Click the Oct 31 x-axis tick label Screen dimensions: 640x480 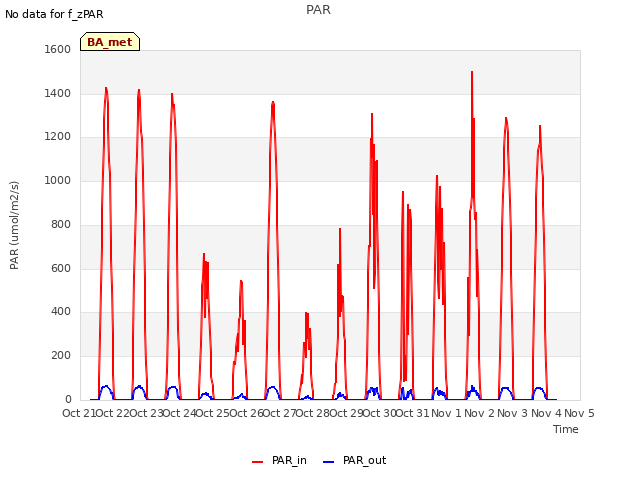(413, 413)
